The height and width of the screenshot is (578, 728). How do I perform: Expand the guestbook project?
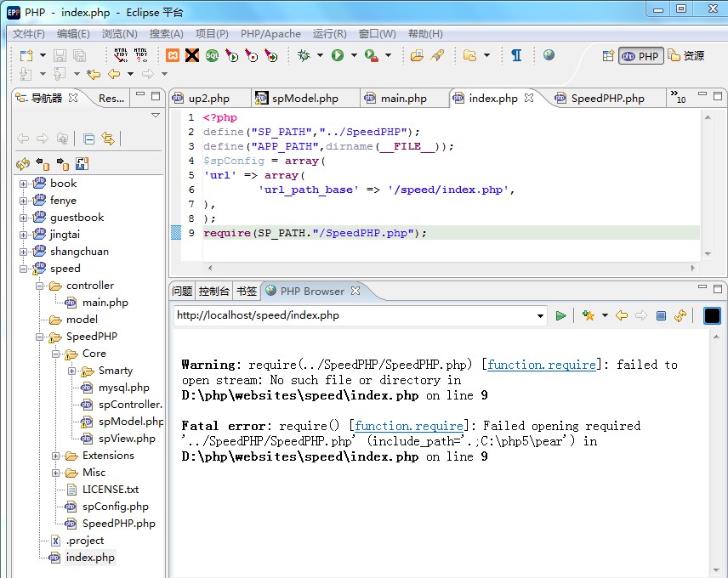coord(23,218)
